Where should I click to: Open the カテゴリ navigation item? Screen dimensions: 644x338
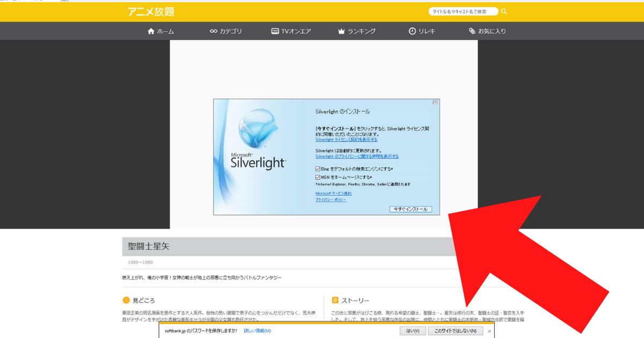[x=225, y=31]
